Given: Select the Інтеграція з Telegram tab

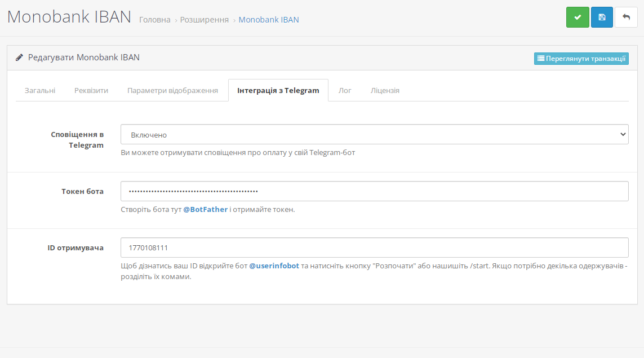Looking at the screenshot, I should pyautogui.click(x=278, y=90).
